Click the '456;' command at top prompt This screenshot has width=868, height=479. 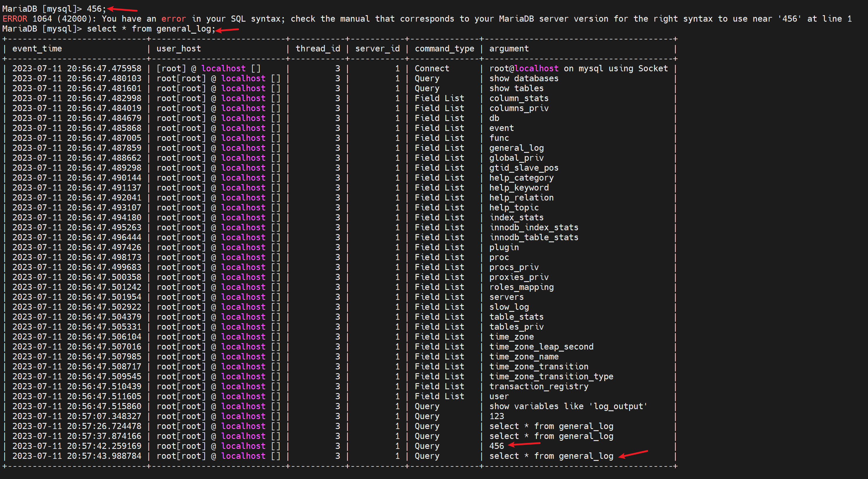point(96,9)
